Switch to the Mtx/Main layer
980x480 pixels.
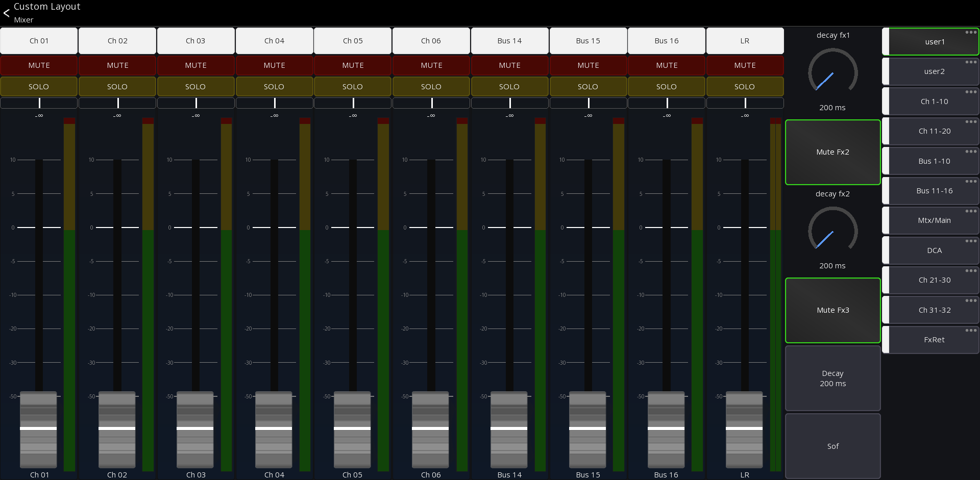(x=930, y=220)
